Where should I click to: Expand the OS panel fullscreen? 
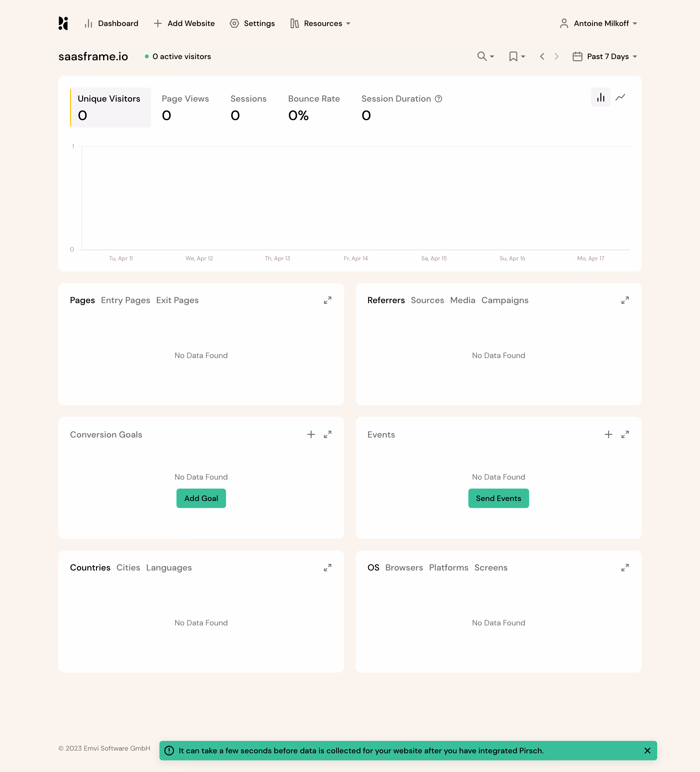click(625, 568)
